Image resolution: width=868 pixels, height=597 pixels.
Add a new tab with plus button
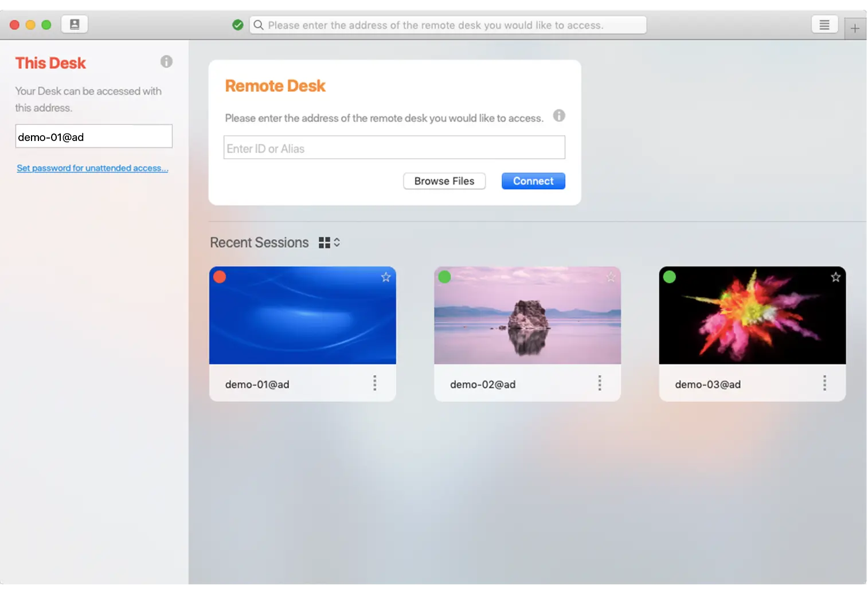tap(855, 28)
